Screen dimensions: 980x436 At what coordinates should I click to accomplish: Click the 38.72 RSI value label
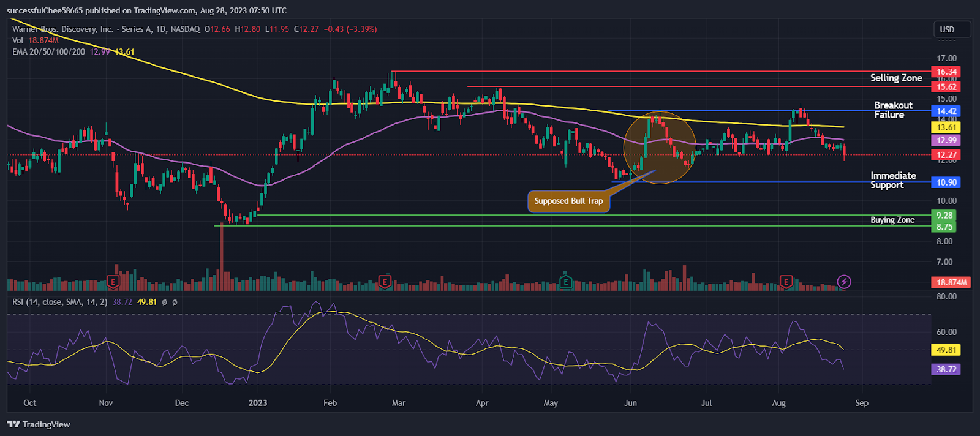946,369
